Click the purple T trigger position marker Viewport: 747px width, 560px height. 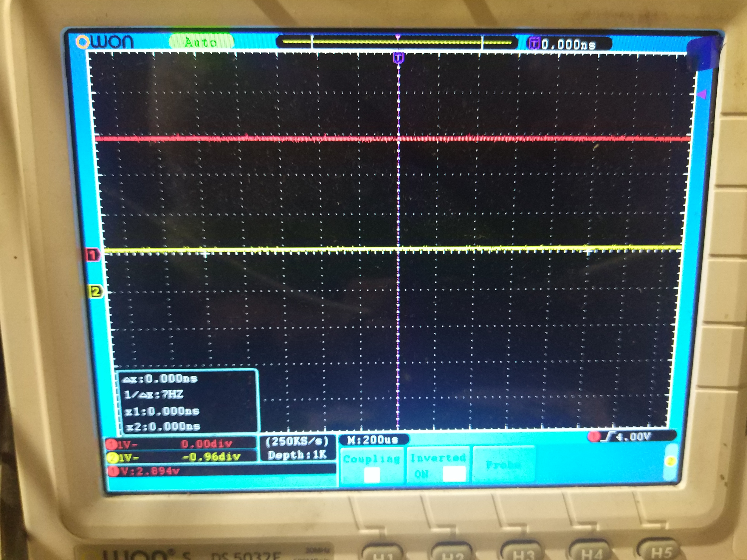[399, 58]
